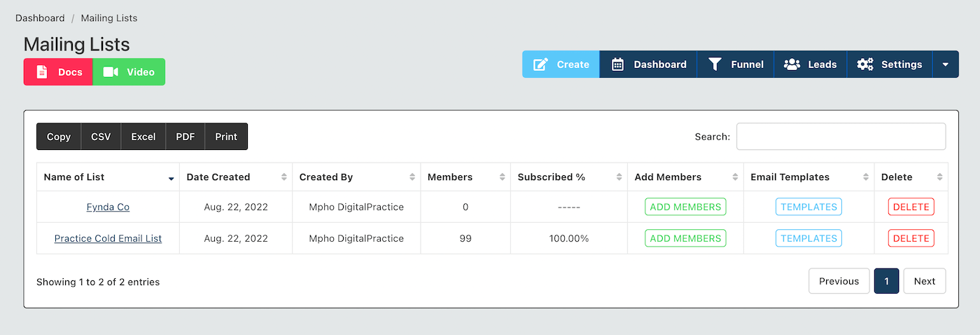Click the Settings gears icon

click(865, 64)
